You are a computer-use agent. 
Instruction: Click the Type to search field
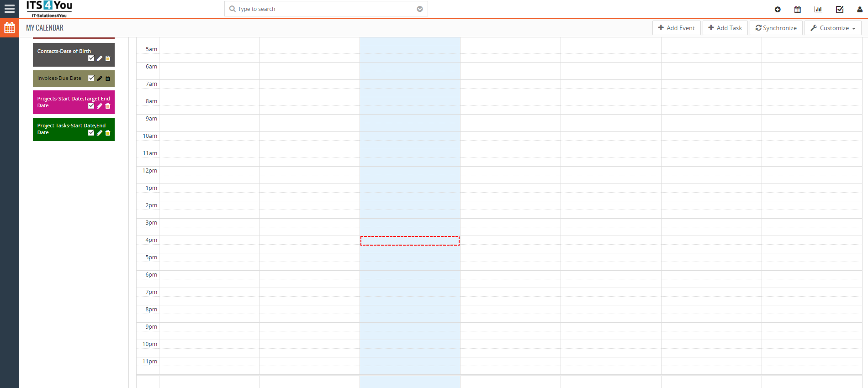(x=320, y=9)
